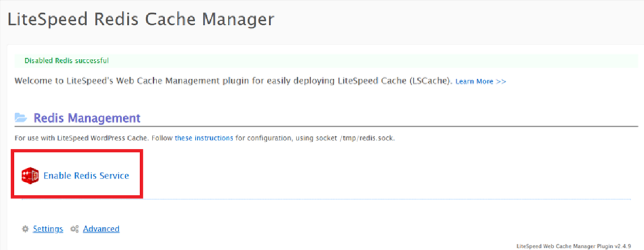Click the gear icon next to Settings
The image size is (644, 250).
click(x=26, y=229)
